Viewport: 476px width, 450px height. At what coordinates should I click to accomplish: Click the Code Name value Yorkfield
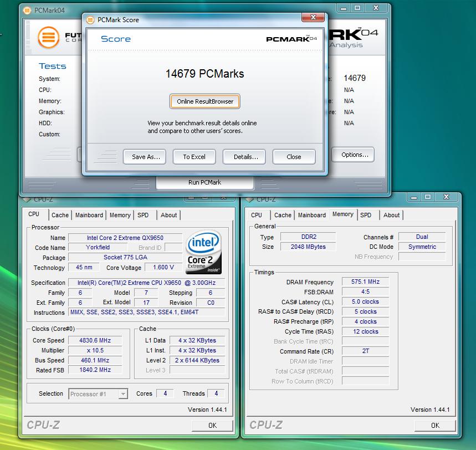98,248
